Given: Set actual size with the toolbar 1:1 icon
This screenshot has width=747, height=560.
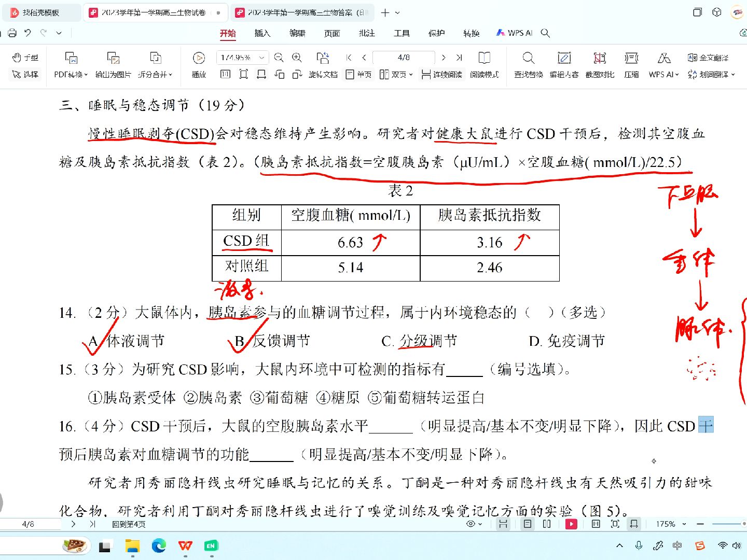Looking at the screenshot, I should click(225, 75).
